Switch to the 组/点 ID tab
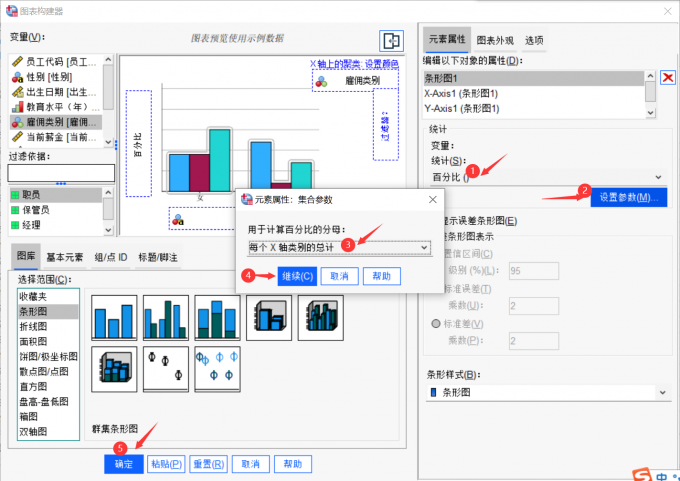The width and height of the screenshot is (680, 481). pyautogui.click(x=111, y=257)
